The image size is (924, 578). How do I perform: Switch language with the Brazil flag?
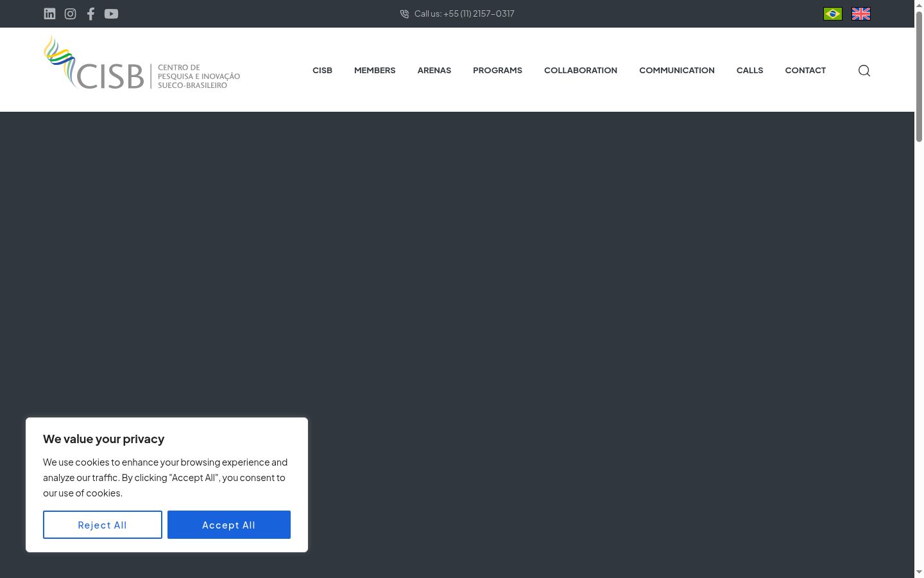point(833,13)
